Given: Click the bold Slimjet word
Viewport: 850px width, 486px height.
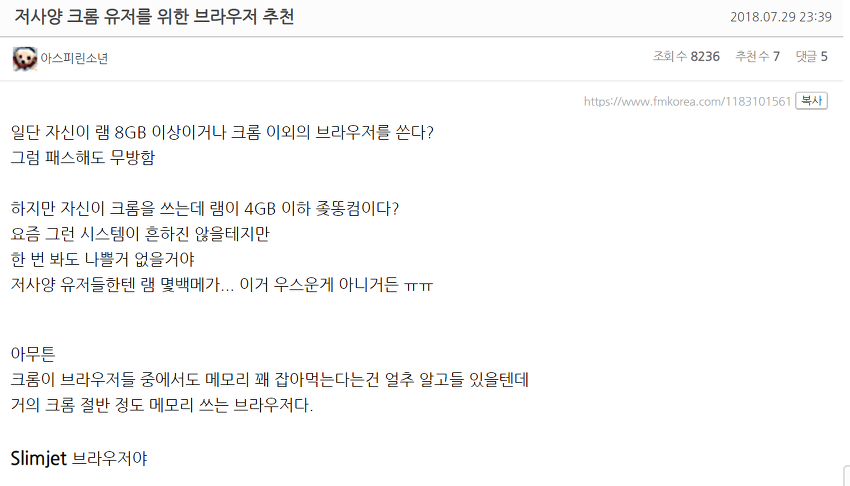Looking at the screenshot, I should coord(38,459).
